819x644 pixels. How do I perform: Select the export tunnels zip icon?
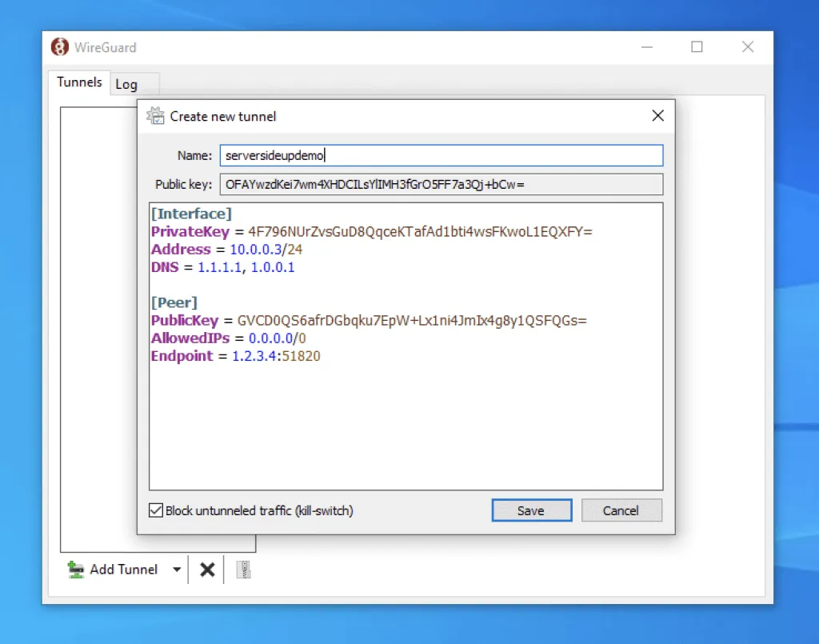tap(242, 569)
